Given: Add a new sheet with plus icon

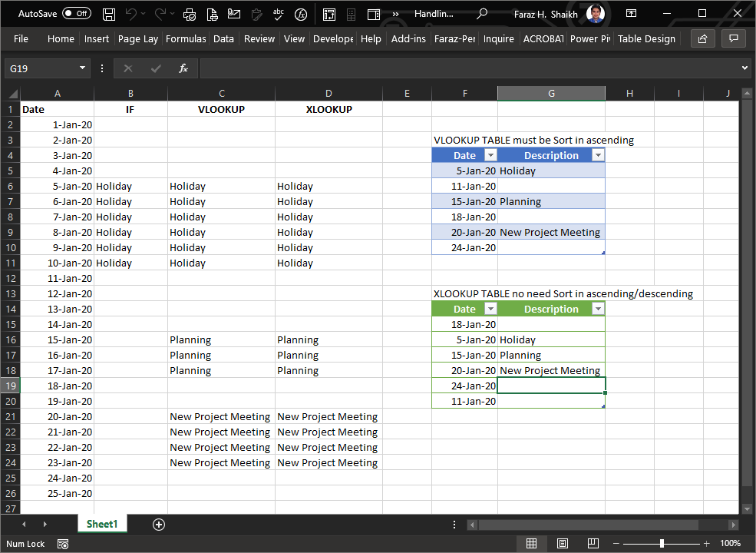Looking at the screenshot, I should point(159,525).
